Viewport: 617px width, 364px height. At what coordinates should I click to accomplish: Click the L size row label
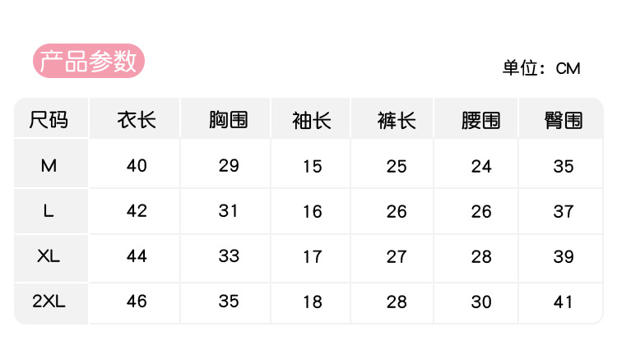pos(49,211)
